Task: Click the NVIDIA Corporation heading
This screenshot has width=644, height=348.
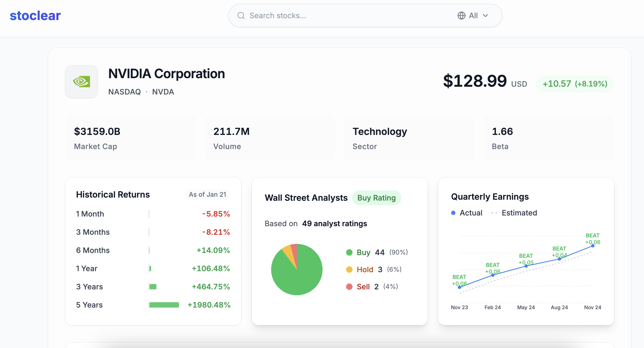Action: (166, 74)
